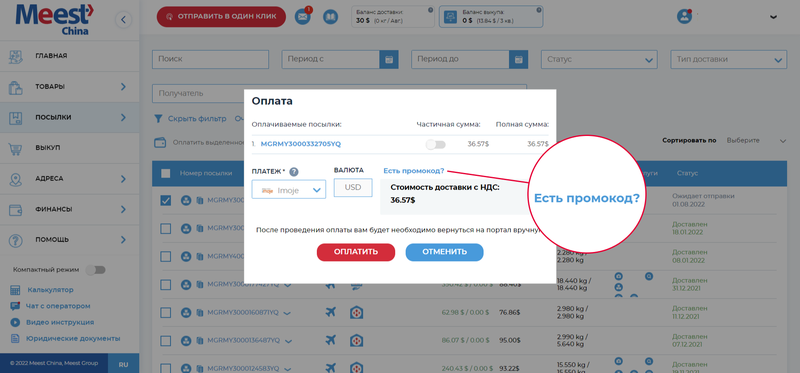800x373 pixels.
Task: Open Видео инструкция link
Action: pos(60,322)
